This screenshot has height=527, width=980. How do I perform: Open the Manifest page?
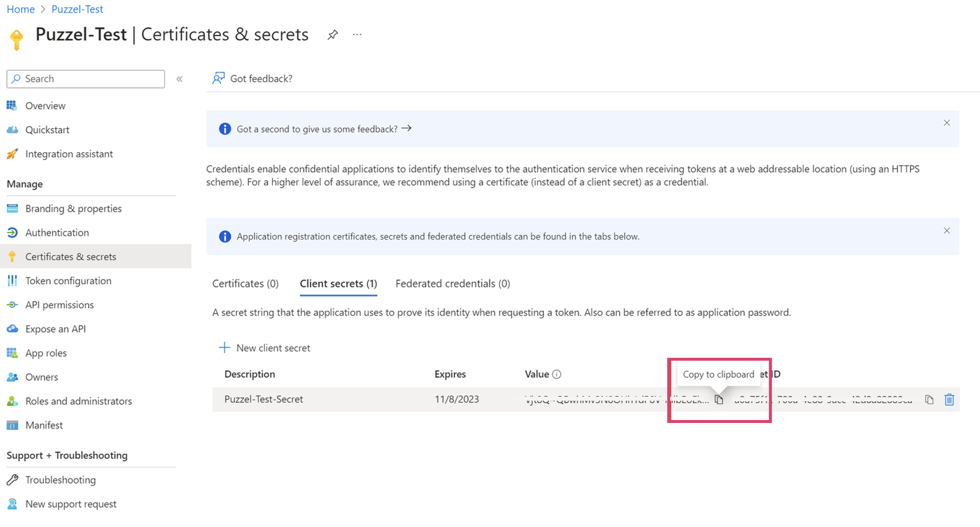(x=44, y=425)
